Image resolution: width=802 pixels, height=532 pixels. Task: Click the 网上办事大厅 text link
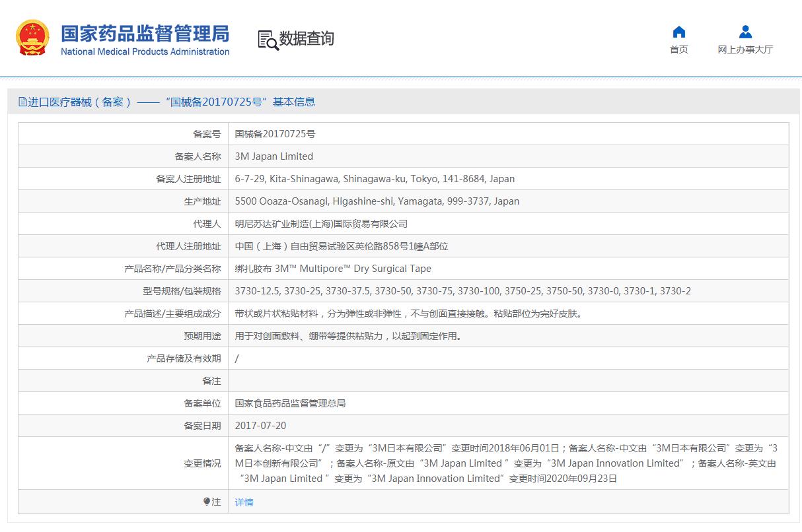(745, 50)
